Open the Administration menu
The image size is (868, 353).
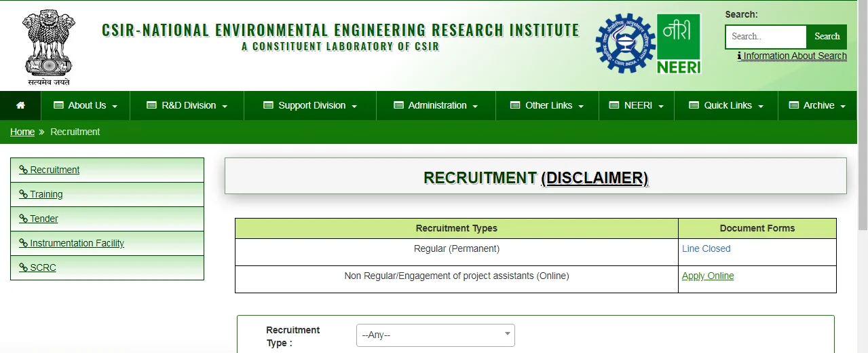point(436,105)
